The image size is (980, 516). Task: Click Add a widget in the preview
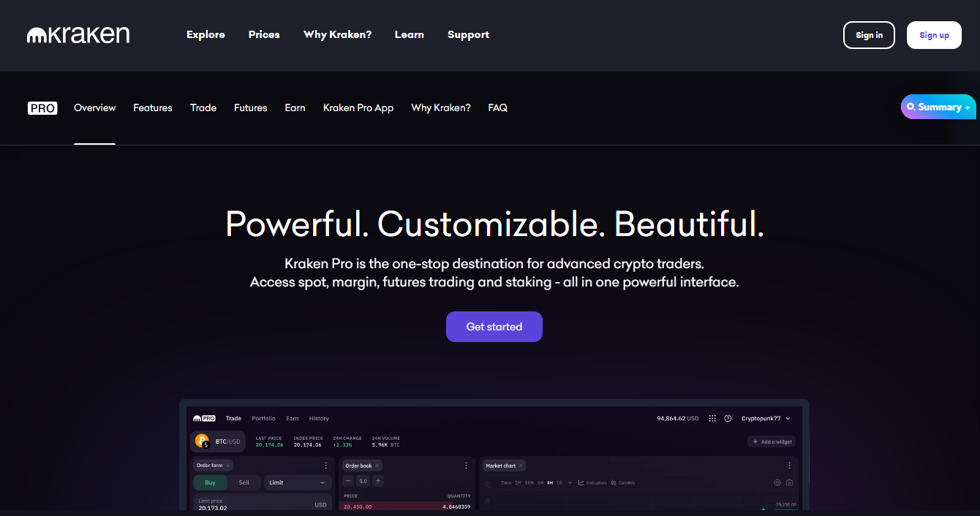coord(773,441)
